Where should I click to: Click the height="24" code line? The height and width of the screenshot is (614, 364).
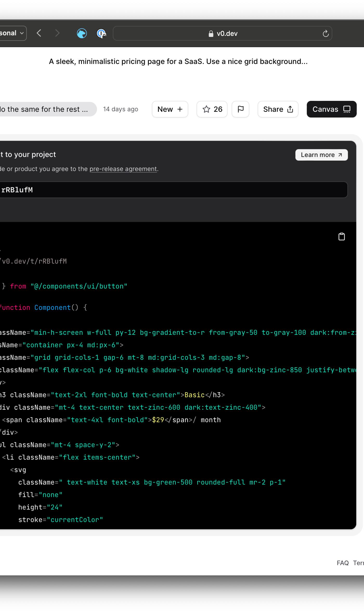pos(40,507)
